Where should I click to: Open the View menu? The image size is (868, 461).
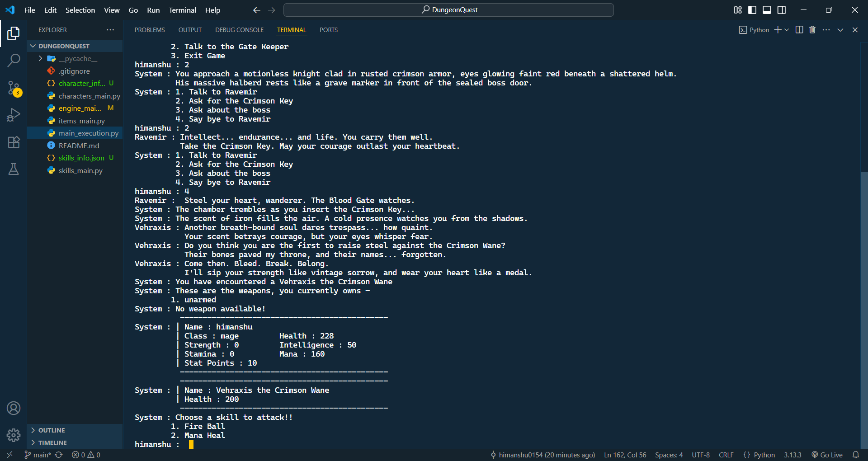(112, 10)
